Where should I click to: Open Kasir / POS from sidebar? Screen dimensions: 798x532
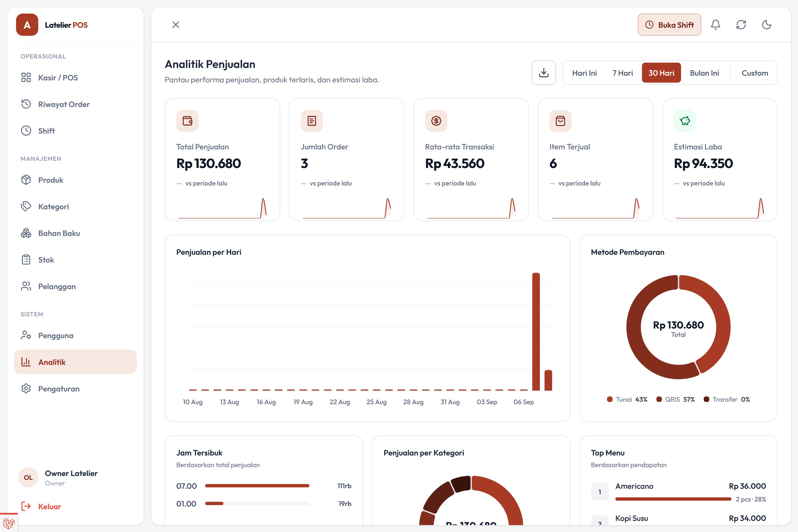tap(75, 78)
